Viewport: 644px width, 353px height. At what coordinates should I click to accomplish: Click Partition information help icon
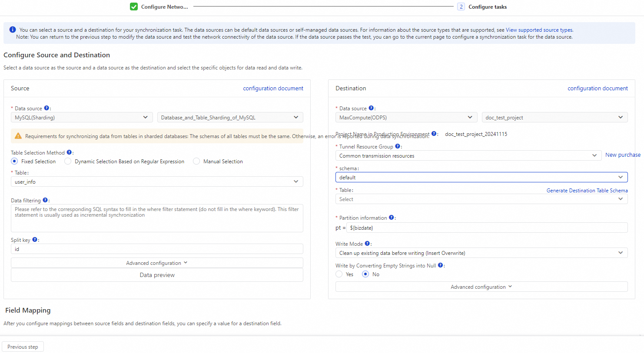[x=391, y=218]
